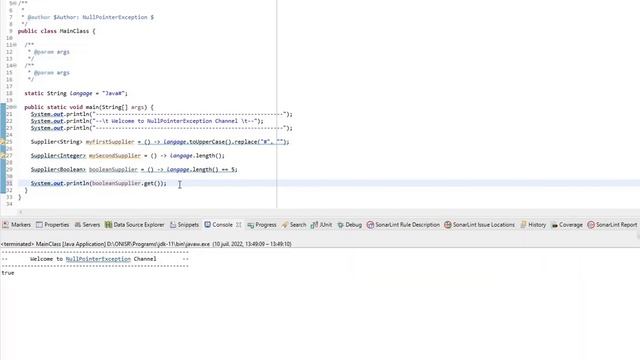
Task: Open the History tab
Action: 533,224
